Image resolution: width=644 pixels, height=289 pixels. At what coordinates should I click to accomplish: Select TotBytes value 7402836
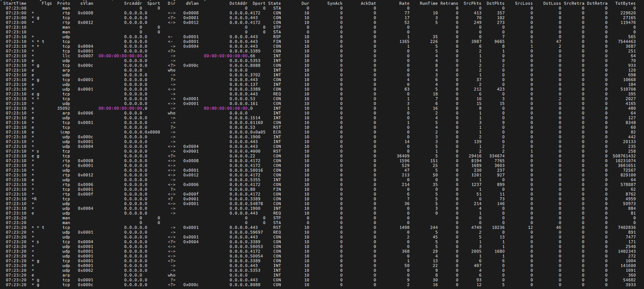tap(627, 227)
